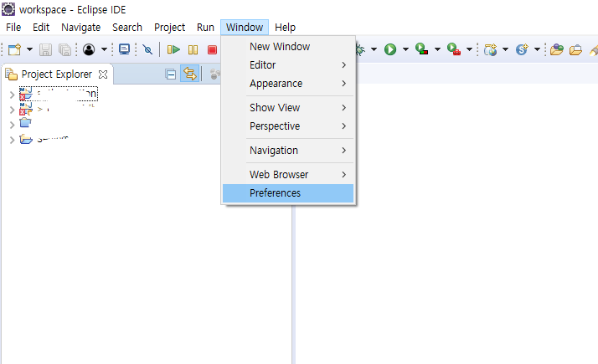Click the Resume debug icon
Viewport: 598px width, 364px height.
173,49
